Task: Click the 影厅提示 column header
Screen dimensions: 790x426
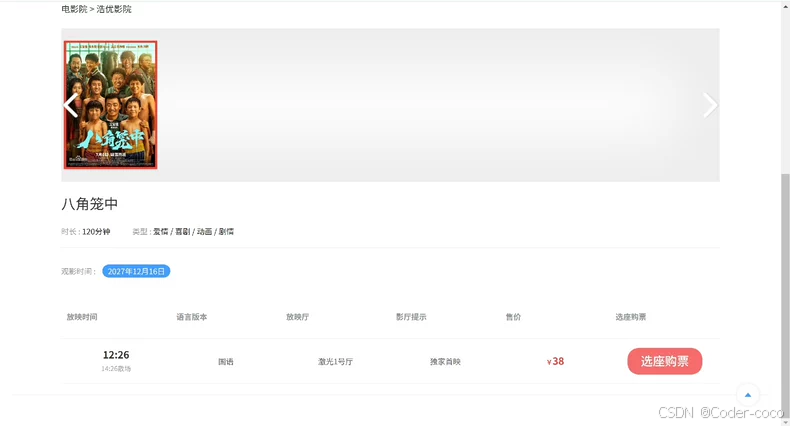Action: pos(411,317)
